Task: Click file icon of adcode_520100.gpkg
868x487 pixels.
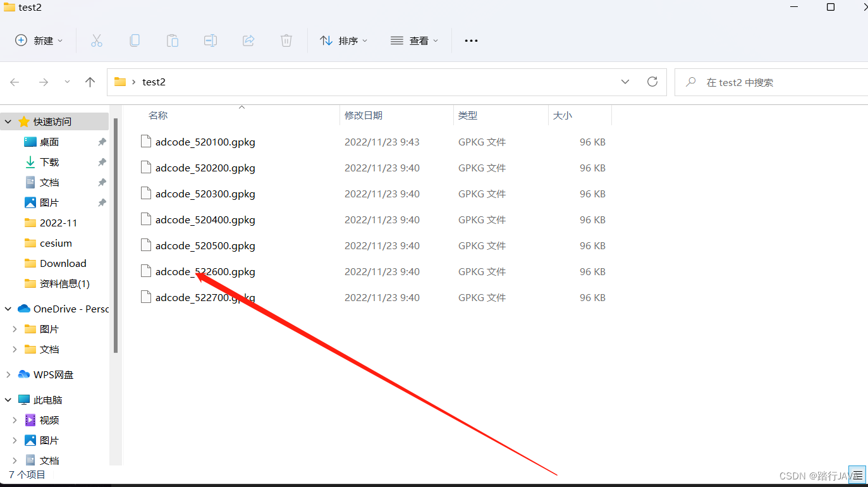Action: coord(146,141)
